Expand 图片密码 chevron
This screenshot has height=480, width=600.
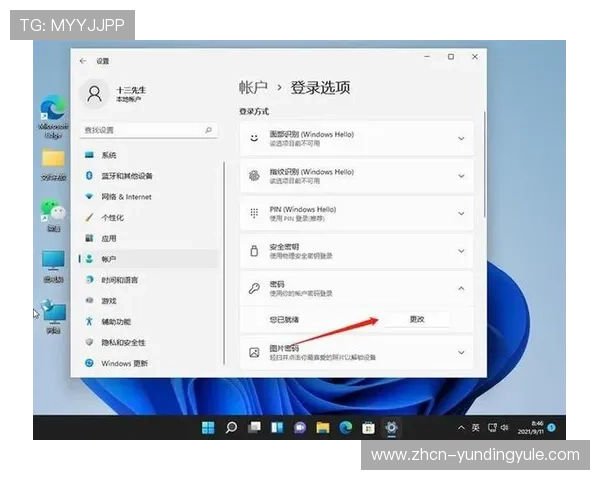[461, 352]
